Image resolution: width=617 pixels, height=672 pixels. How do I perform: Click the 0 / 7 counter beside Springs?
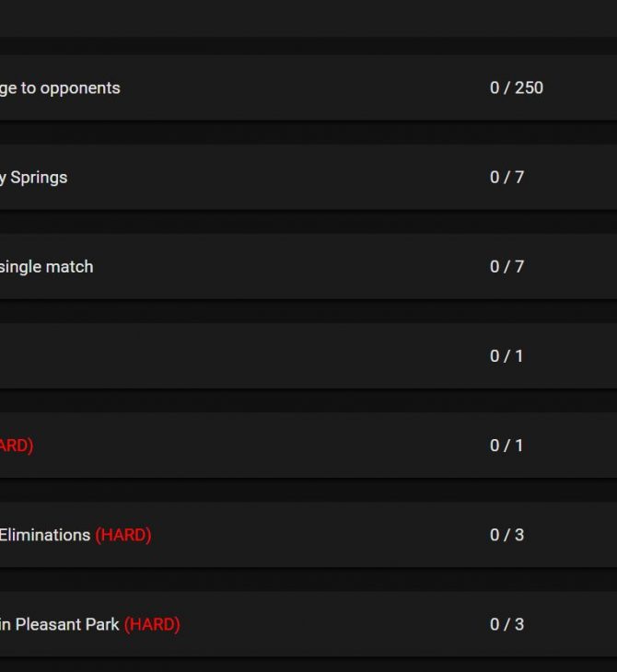tap(506, 178)
